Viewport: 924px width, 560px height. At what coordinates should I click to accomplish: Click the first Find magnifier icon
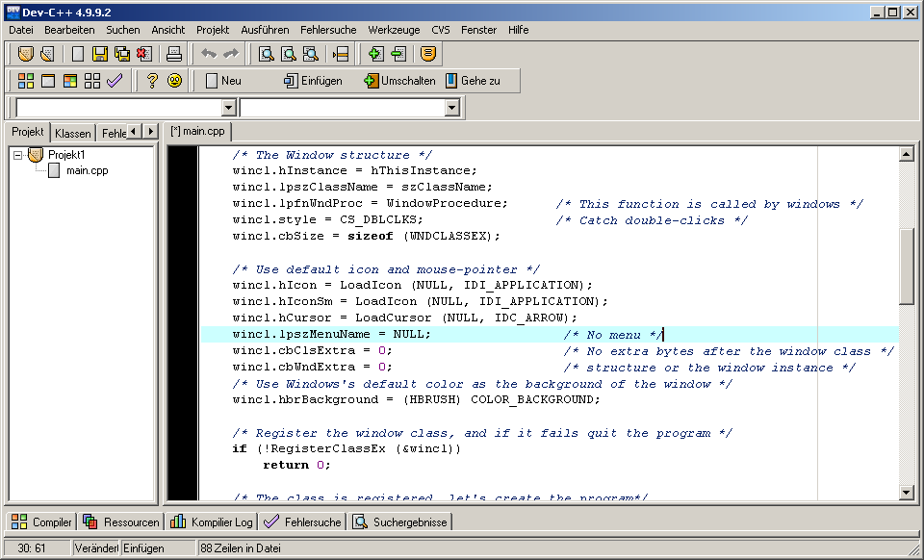265,54
